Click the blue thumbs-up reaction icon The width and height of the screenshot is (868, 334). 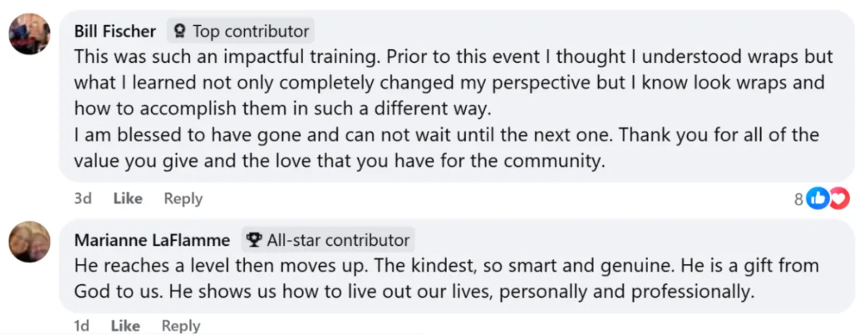click(x=817, y=199)
